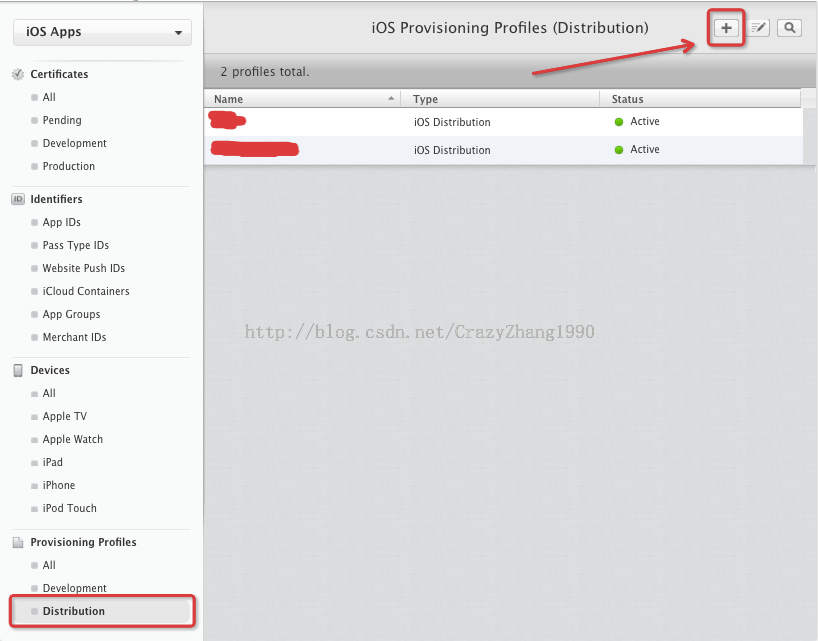Open App IDs list
Viewport: 818px width, 641px height.
pyautogui.click(x=62, y=223)
